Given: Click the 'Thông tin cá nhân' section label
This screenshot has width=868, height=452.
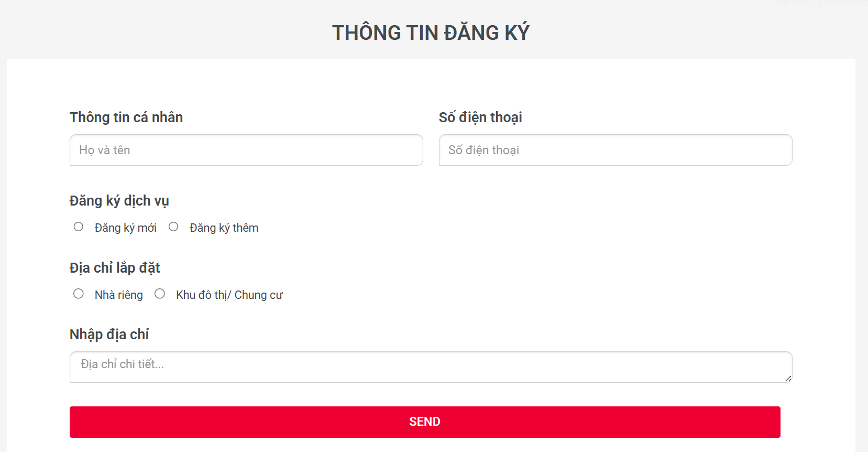Looking at the screenshot, I should click(x=126, y=117).
